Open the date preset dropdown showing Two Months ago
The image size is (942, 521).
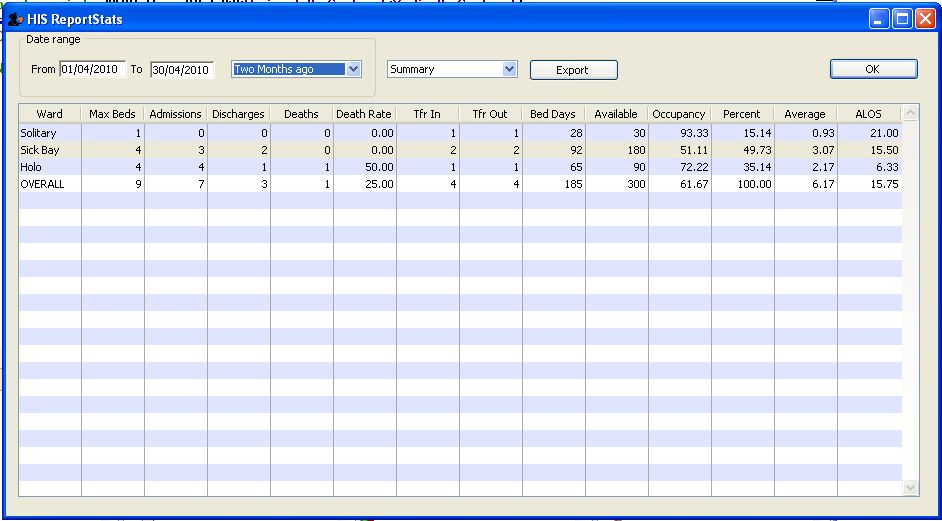pos(354,69)
